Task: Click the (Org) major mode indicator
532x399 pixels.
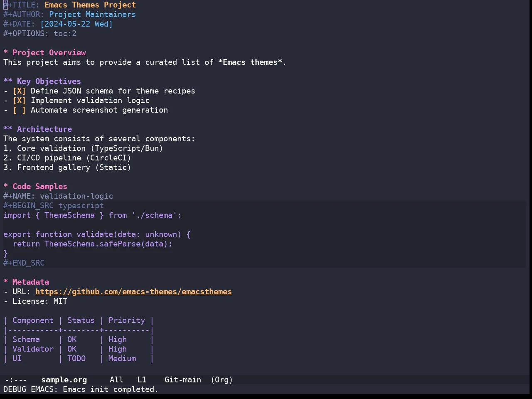Action: point(222,380)
